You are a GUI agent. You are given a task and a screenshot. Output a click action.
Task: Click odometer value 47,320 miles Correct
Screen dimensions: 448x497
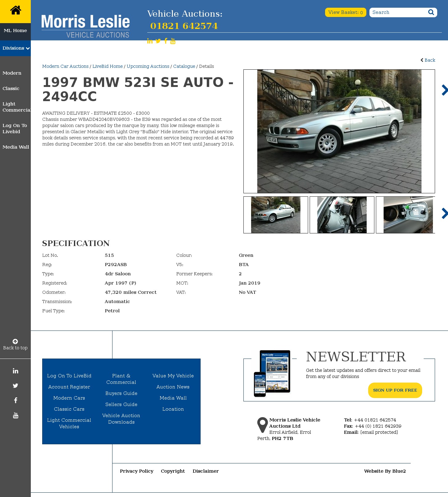pos(131,292)
